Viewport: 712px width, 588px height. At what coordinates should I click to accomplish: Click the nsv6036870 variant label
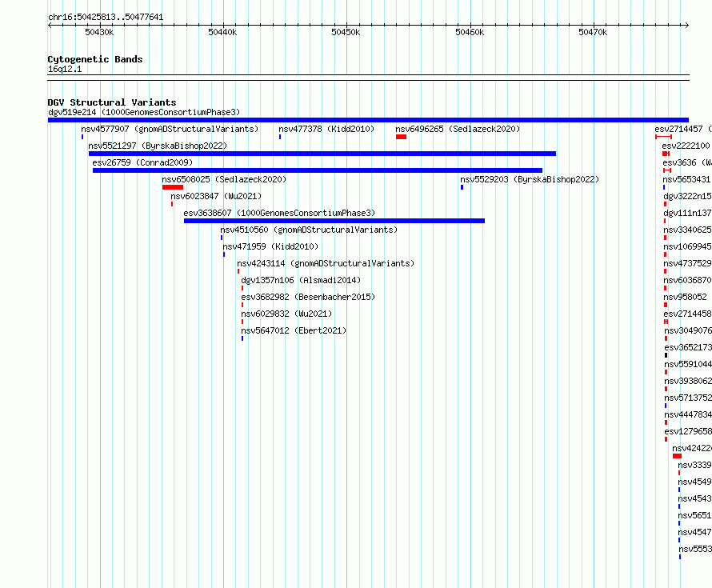tap(687, 280)
